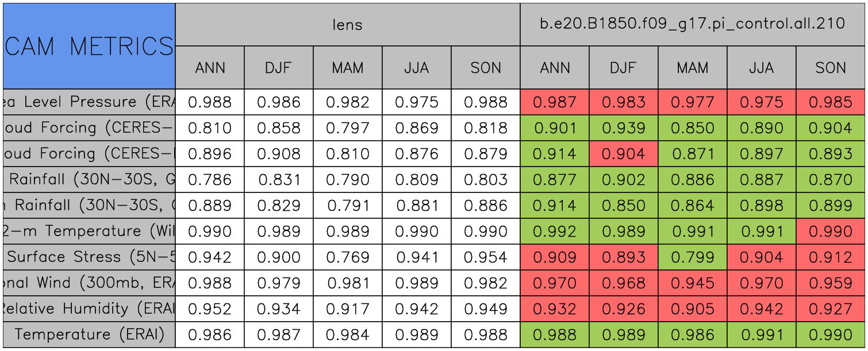Click the 0.786 cell in lens ANN column
This screenshot has width=868, height=351.
(x=210, y=180)
